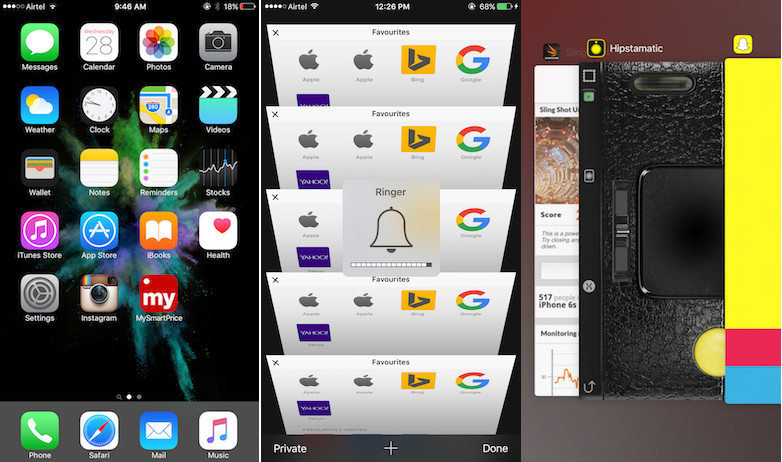Image resolution: width=782 pixels, height=462 pixels.
Task: Select the yellow Snapchat app card
Action: pos(753,231)
